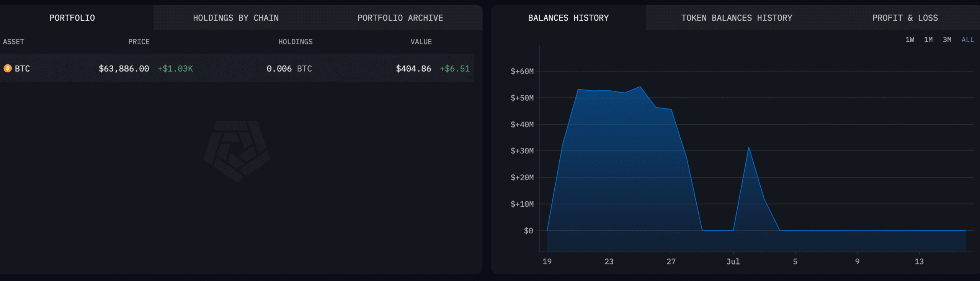Image resolution: width=980 pixels, height=281 pixels.
Task: Click the 27 date tick label
Action: [x=671, y=261]
